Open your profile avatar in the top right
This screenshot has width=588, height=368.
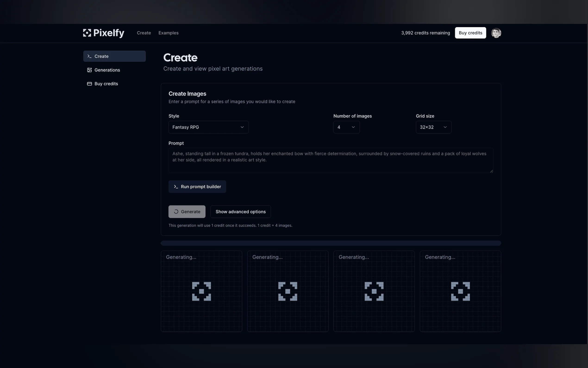[496, 33]
